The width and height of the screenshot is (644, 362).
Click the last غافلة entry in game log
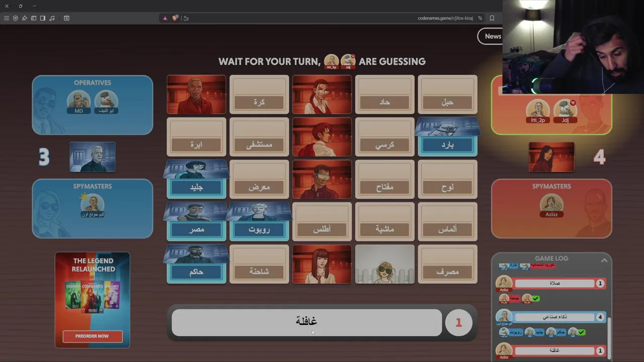[x=554, y=350]
